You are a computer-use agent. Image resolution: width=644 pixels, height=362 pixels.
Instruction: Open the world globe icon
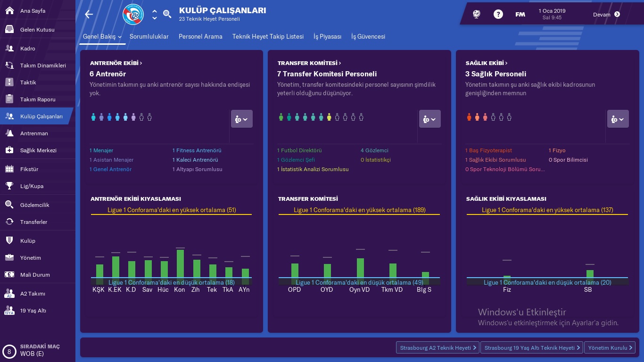(476, 14)
